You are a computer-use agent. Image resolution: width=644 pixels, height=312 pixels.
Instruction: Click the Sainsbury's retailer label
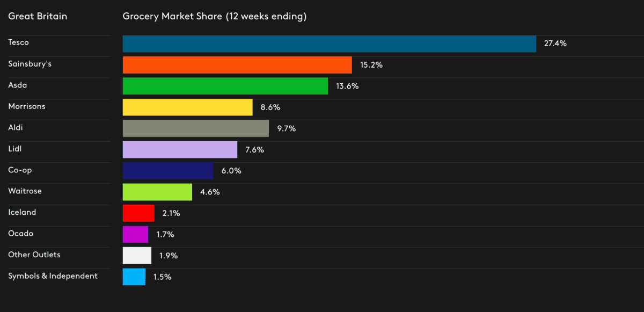pyautogui.click(x=30, y=64)
